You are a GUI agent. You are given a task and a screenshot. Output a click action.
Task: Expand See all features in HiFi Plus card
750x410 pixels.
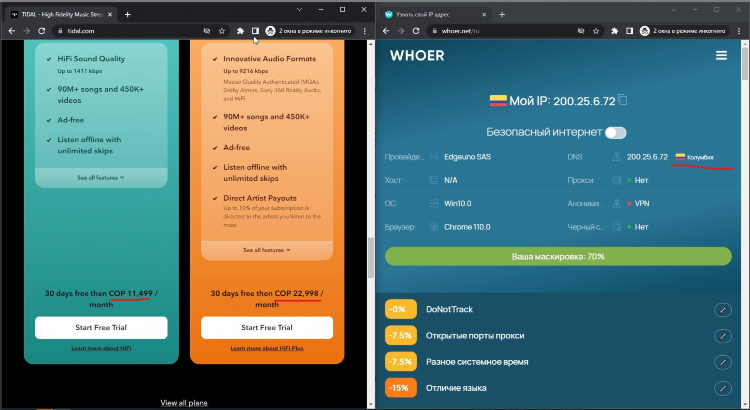click(x=266, y=250)
